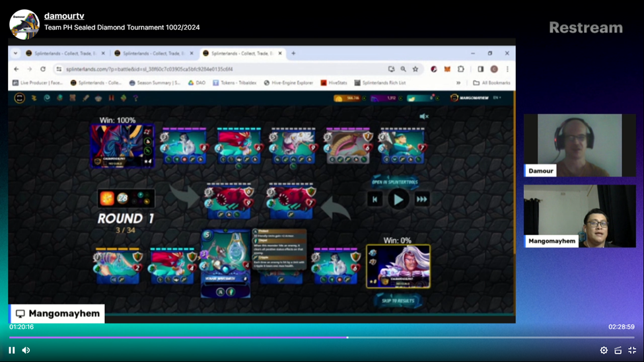Image resolution: width=644 pixels, height=362 pixels.
Task: Click the zoom magnifier icon in address bar
Action: pyautogui.click(x=404, y=69)
